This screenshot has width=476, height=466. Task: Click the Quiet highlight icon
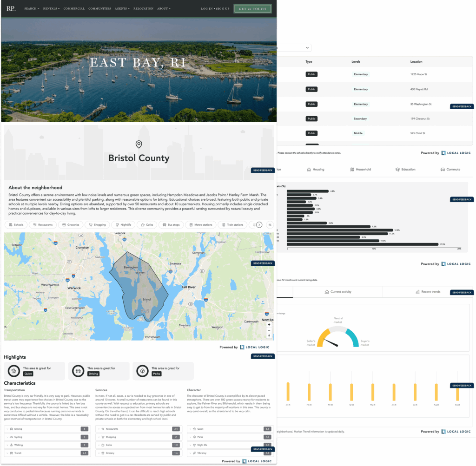(x=14, y=371)
